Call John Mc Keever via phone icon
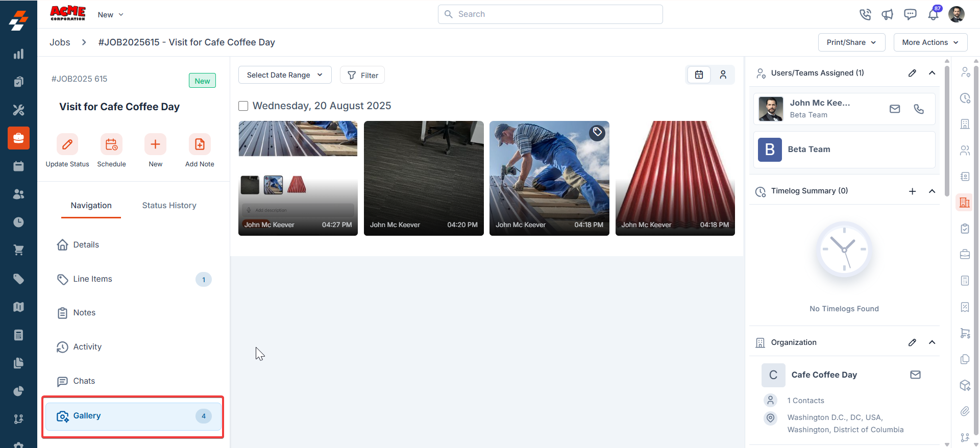This screenshot has height=448, width=980. 919,109
